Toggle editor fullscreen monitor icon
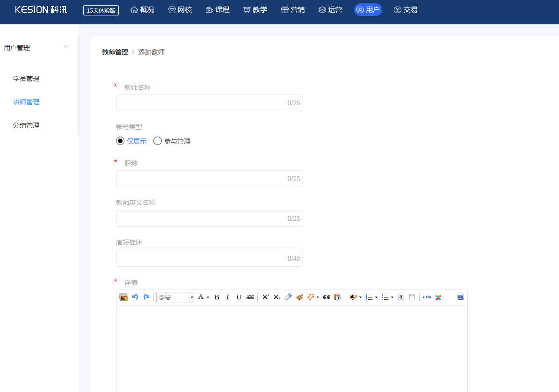Screen dimensions: 559x392 click(461, 297)
